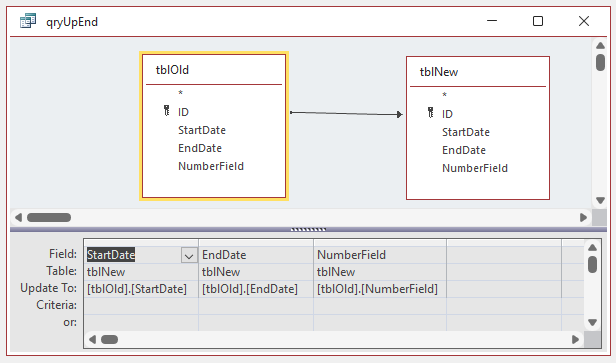The image size is (616, 363).
Task: Click Criteria cell under NumberField column
Action: (x=380, y=306)
